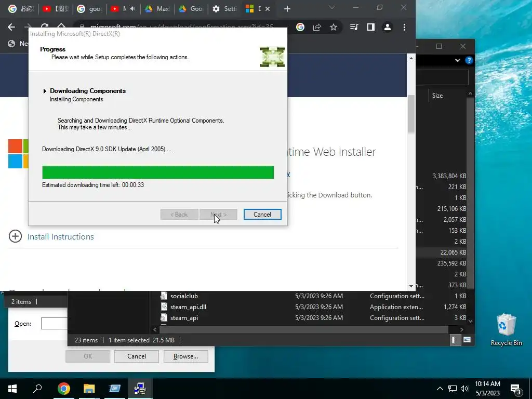Open Google extension icon in Chrome toolbar
This screenshot has height=399, width=532.
pos(300,27)
